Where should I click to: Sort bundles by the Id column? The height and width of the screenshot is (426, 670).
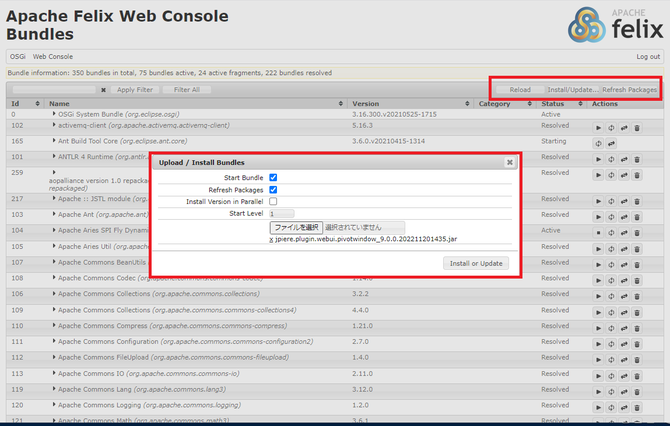25,103
